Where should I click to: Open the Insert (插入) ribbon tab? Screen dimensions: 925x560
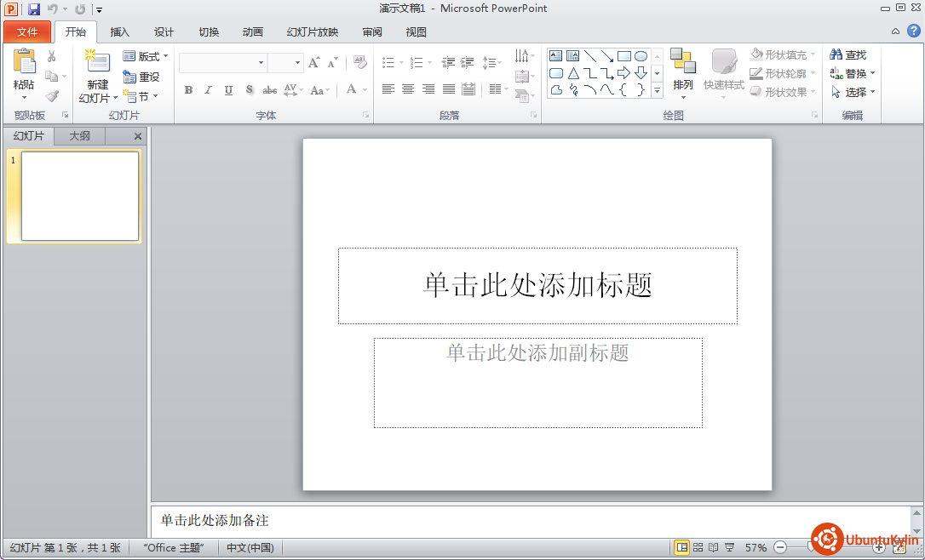tap(120, 32)
